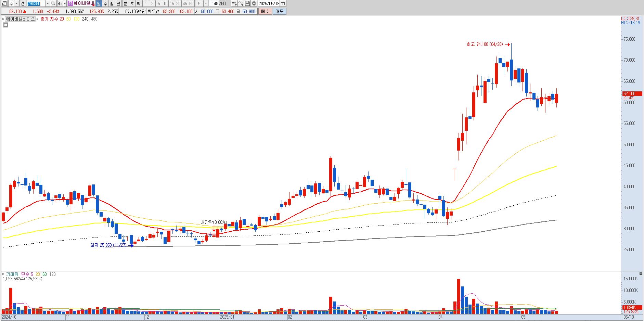Toggle weekly (주) chart period
Viewport: 644px width, 321px height.
point(105,3)
